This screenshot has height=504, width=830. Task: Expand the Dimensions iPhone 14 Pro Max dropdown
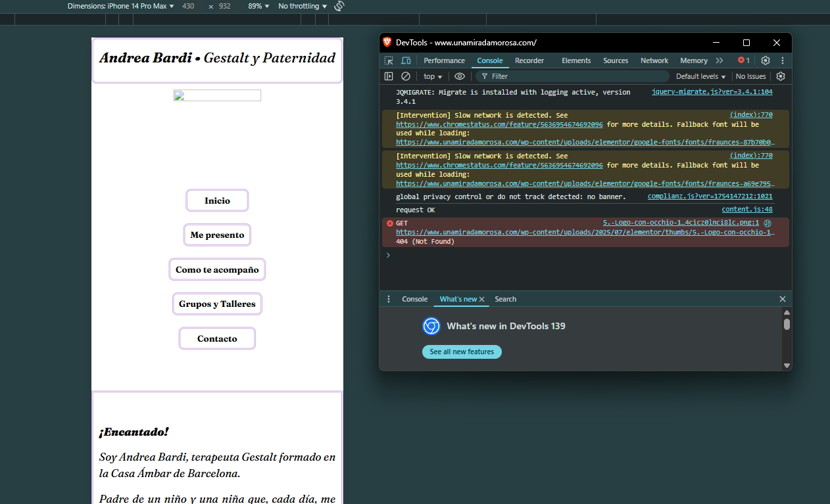coord(121,6)
